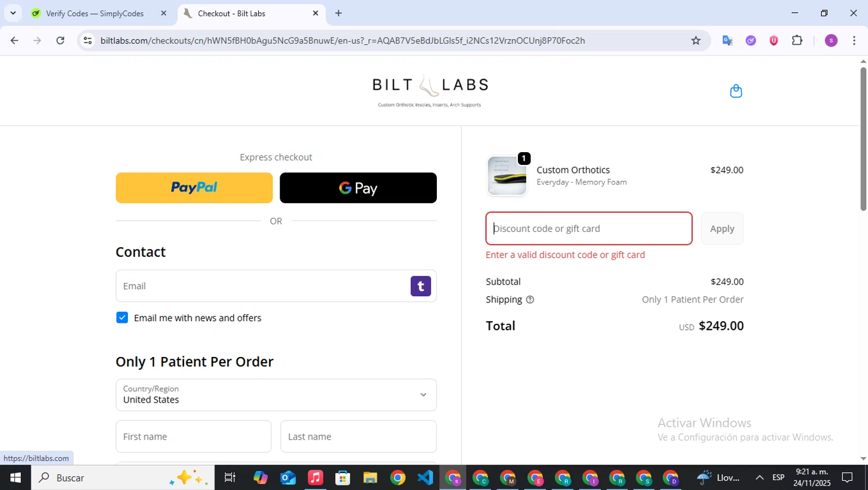This screenshot has height=490, width=868.
Task: Click the Apply discount button
Action: [x=722, y=229]
